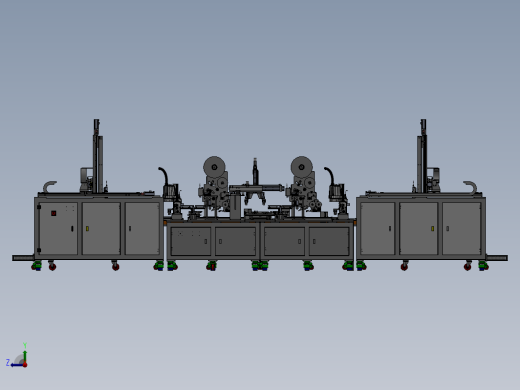Select the left label reel disc

(214, 167)
